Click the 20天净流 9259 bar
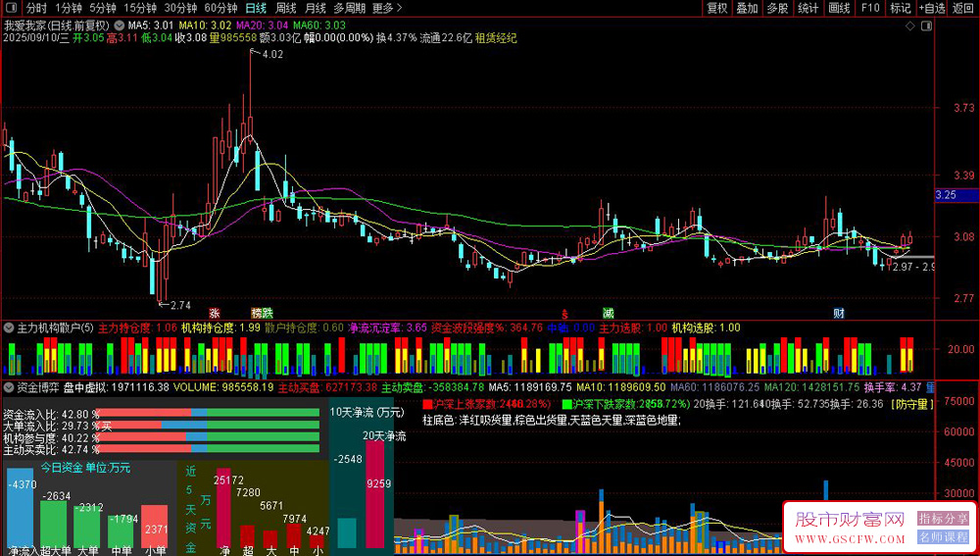980x556 pixels. click(x=375, y=494)
